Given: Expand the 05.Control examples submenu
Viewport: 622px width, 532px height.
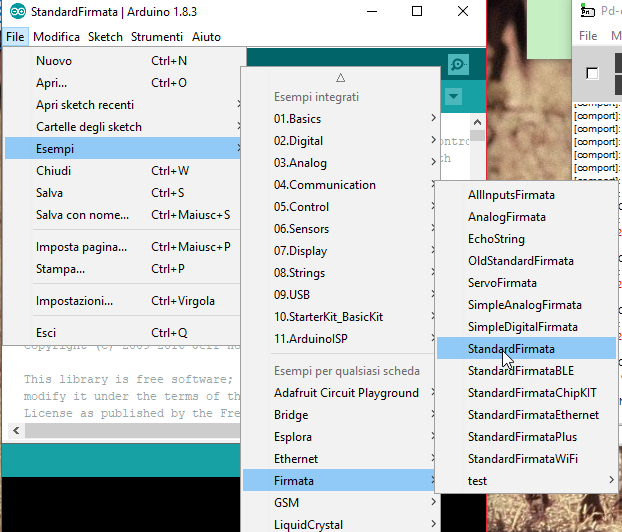Looking at the screenshot, I should [x=339, y=207].
